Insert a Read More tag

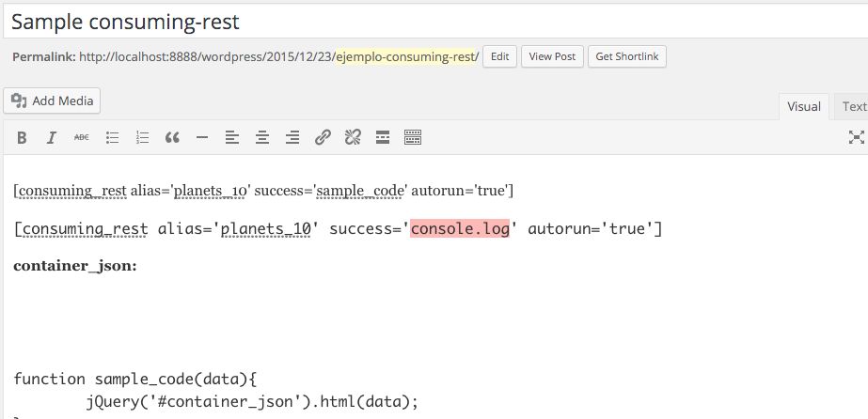[383, 137]
